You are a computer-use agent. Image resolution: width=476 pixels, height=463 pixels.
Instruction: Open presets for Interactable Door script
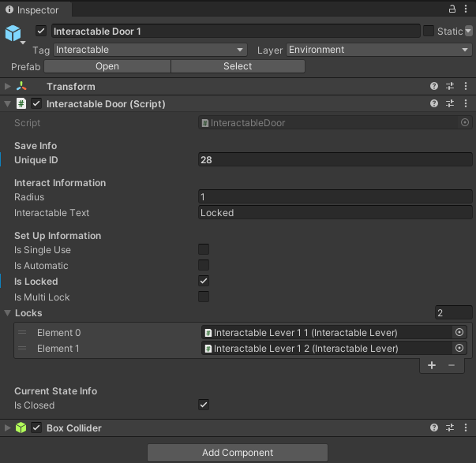tap(450, 103)
